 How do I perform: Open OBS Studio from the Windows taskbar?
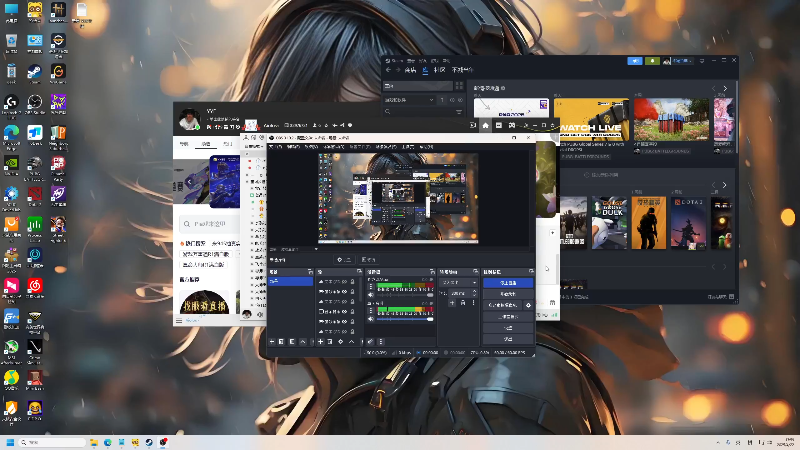pos(163,442)
